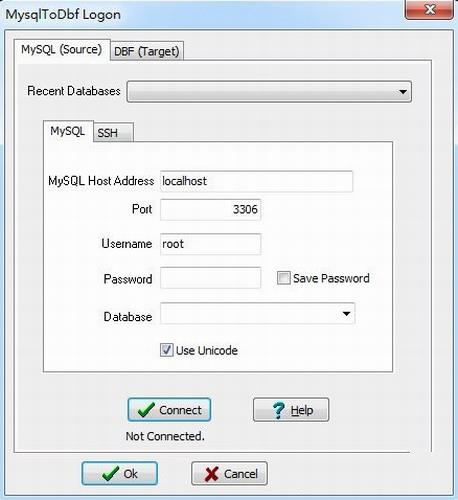The image size is (458, 500).
Task: Click the red X icon on Cancel
Action: click(x=212, y=474)
